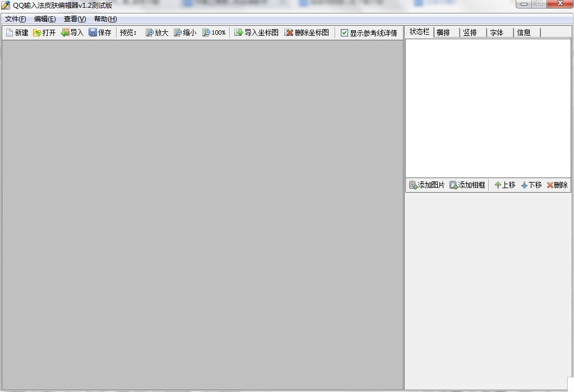Switch to the 字体 tab

[x=501, y=32]
